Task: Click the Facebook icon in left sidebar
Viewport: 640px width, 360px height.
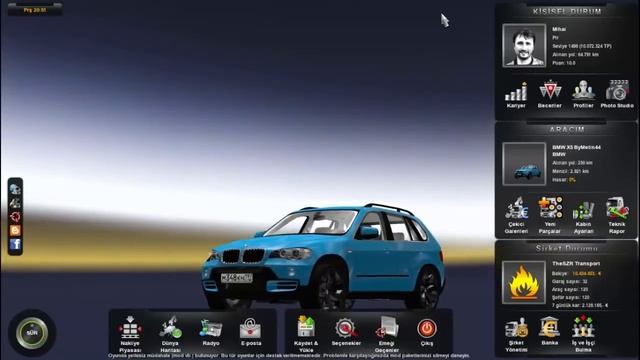Action: pyautogui.click(x=15, y=244)
